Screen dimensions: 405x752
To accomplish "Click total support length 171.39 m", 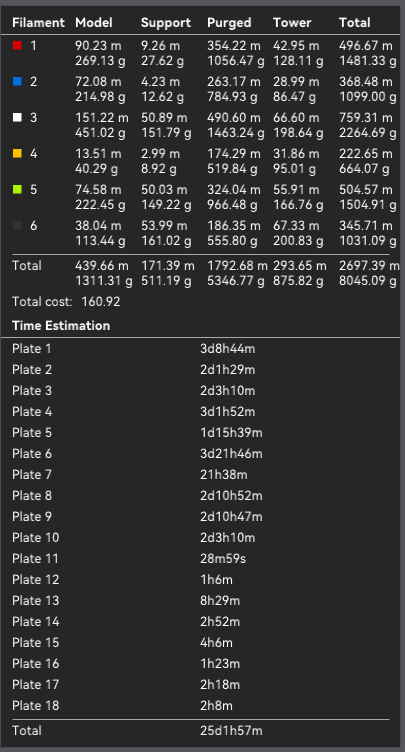I will point(168,265).
